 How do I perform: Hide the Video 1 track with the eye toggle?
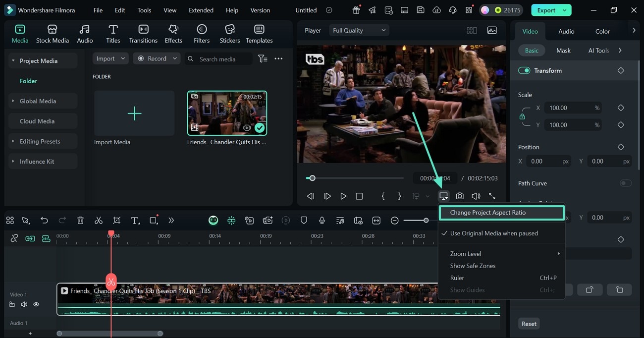click(36, 304)
